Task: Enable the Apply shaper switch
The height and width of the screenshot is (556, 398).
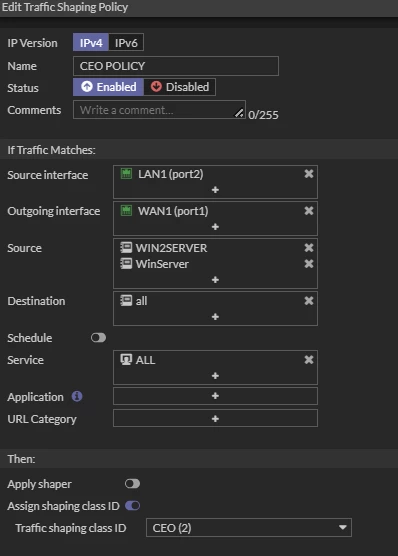Action: coord(132,484)
